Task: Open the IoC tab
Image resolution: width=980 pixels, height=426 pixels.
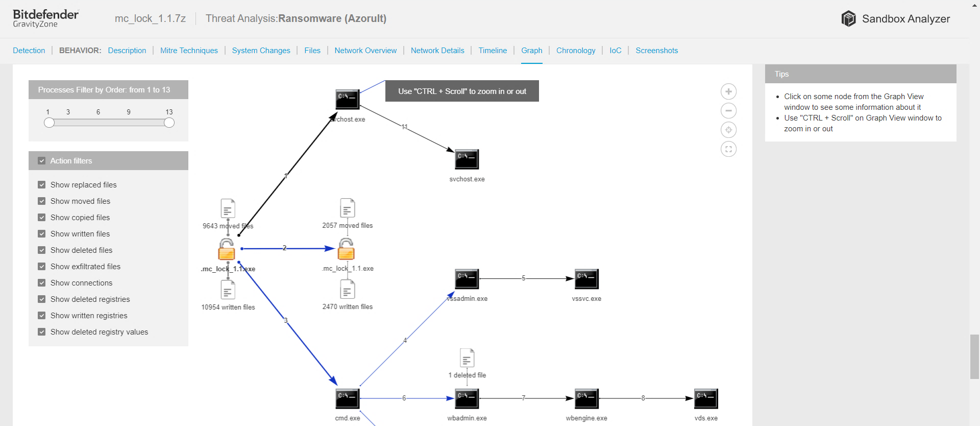Action: click(x=616, y=51)
